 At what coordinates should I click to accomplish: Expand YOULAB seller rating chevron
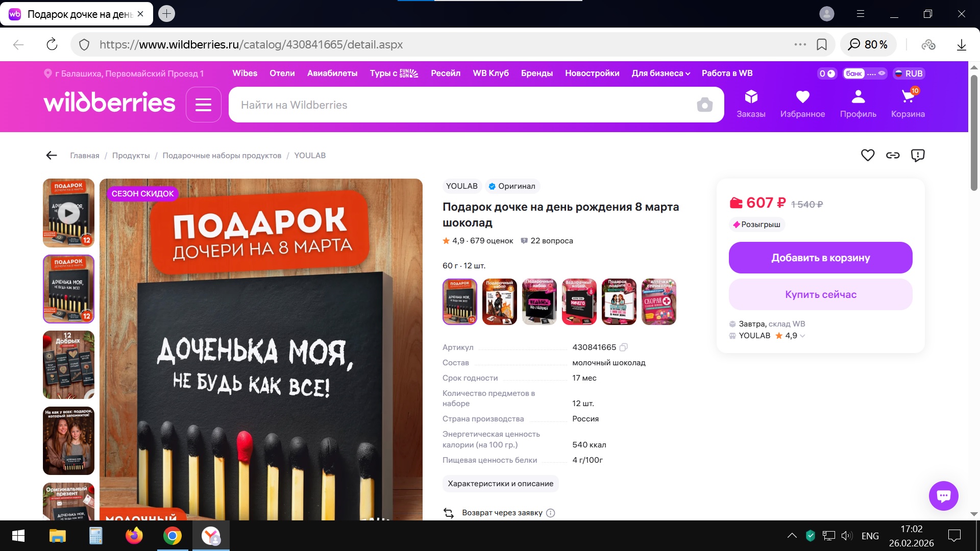point(802,336)
